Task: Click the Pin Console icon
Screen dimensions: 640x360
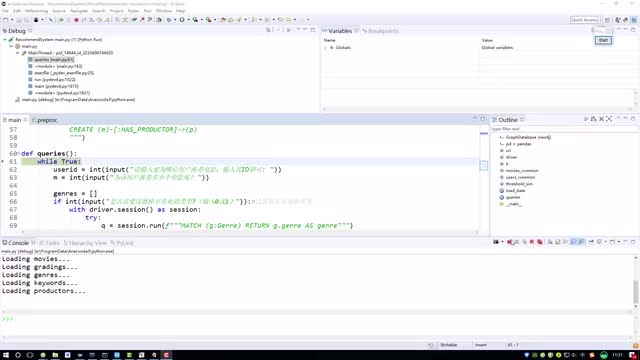Action: pos(591,242)
